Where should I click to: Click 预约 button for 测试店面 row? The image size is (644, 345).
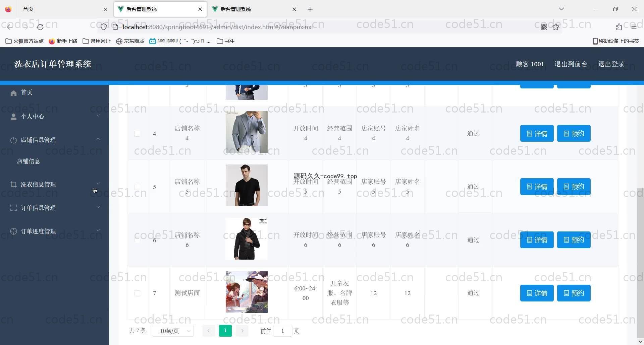(x=574, y=293)
